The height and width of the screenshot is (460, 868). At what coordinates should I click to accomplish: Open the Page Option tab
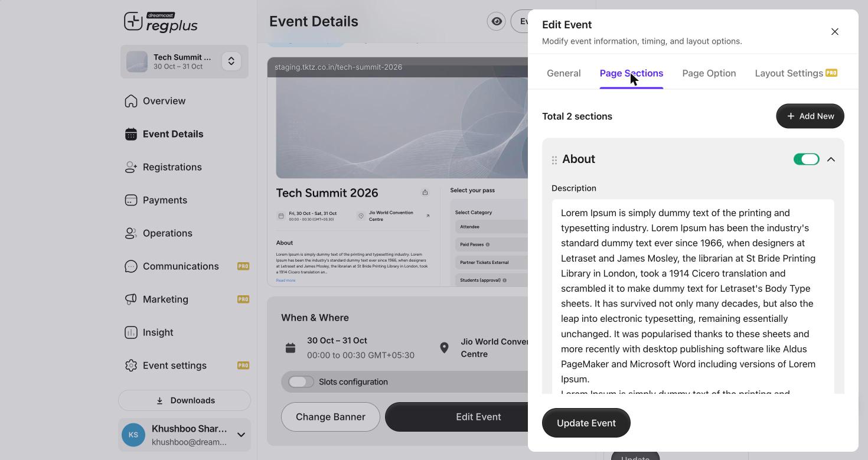pos(709,73)
